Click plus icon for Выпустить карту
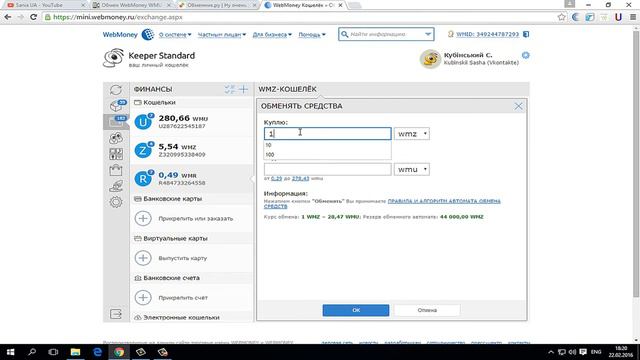 143,258
